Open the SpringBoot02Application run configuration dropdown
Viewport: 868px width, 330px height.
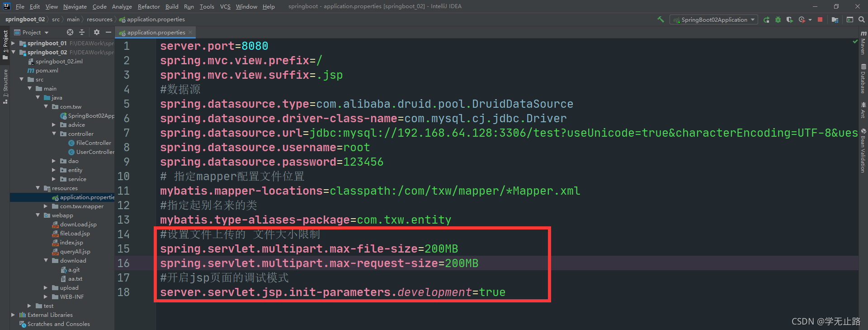(714, 19)
